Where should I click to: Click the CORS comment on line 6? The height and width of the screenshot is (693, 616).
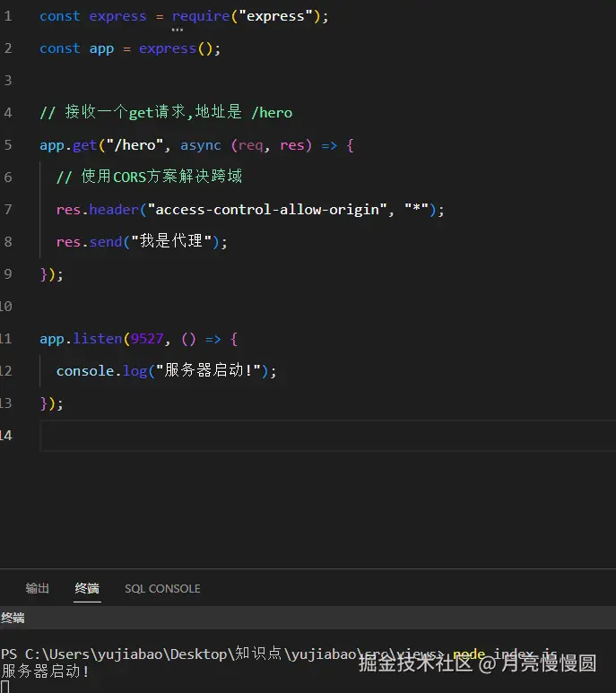149,177
